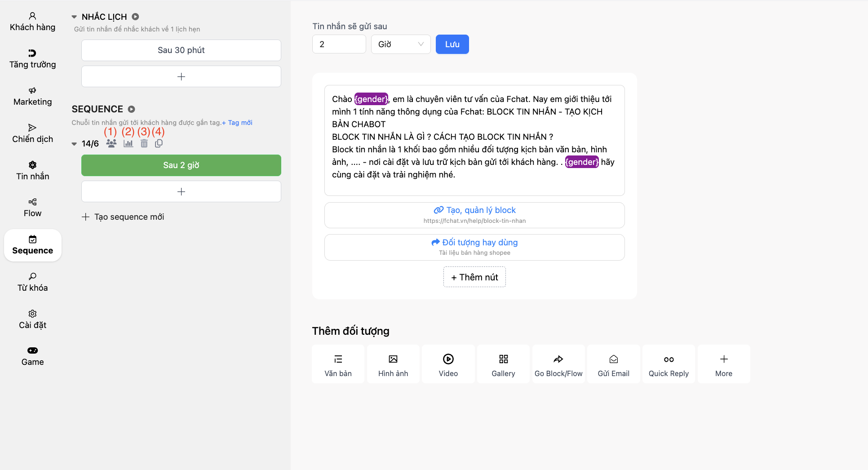Open subscribers list icon for sequence 14/6
Screen dimensions: 868x470
111,143
